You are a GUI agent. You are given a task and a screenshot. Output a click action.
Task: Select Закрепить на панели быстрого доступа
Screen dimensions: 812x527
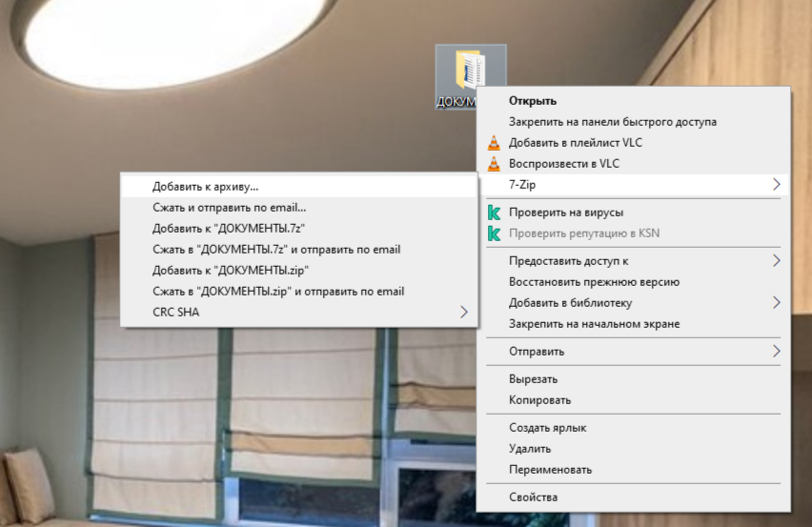pos(633,122)
